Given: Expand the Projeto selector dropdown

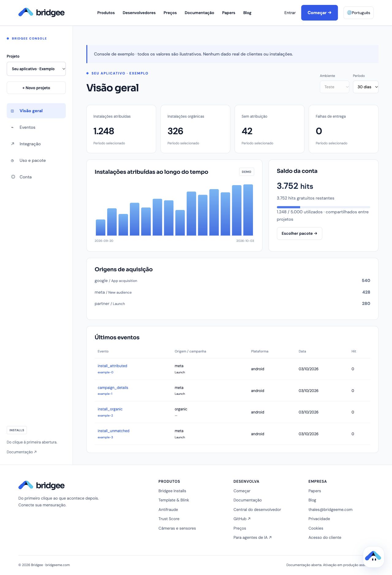Looking at the screenshot, I should click(x=36, y=69).
